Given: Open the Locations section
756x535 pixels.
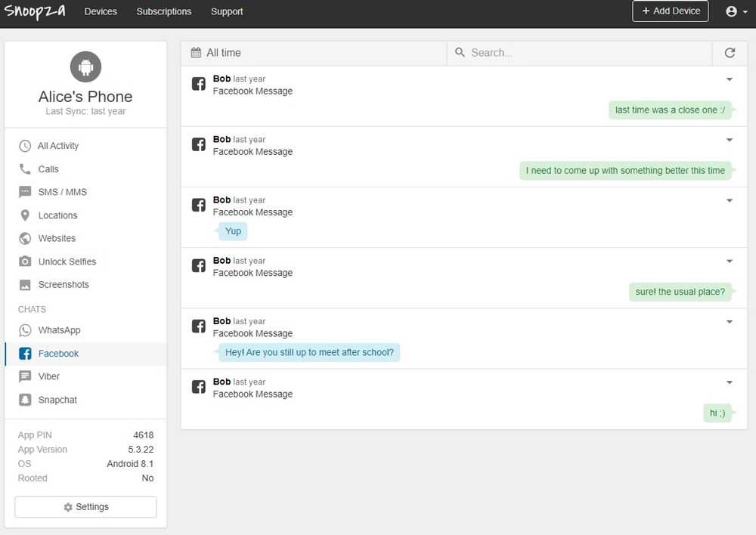Looking at the screenshot, I should [x=57, y=215].
